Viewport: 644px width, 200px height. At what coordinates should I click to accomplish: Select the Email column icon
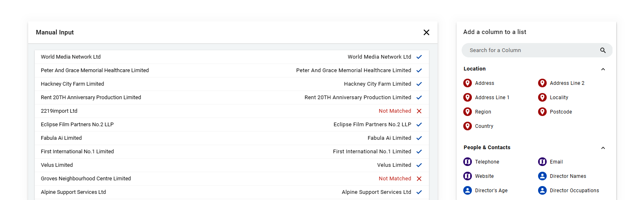[x=542, y=162]
